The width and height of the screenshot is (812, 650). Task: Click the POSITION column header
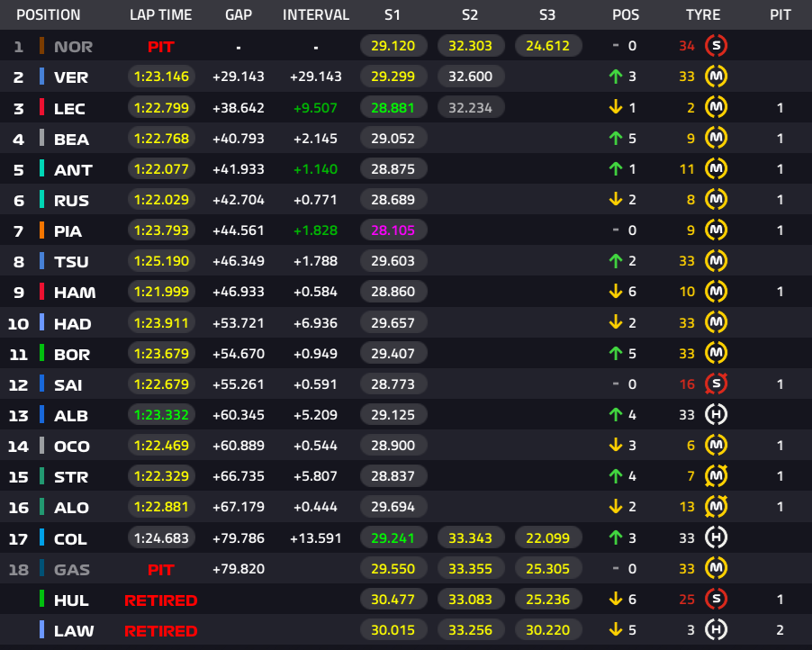click(x=48, y=14)
